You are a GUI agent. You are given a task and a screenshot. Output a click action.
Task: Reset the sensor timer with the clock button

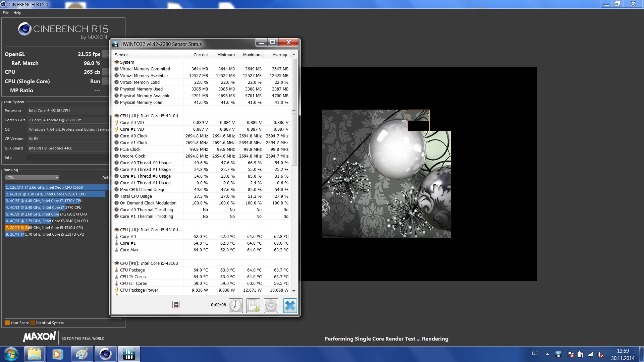tap(236, 305)
